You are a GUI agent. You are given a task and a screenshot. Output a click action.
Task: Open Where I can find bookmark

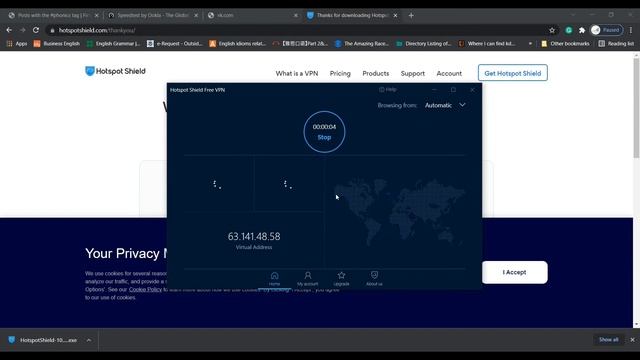487,44
